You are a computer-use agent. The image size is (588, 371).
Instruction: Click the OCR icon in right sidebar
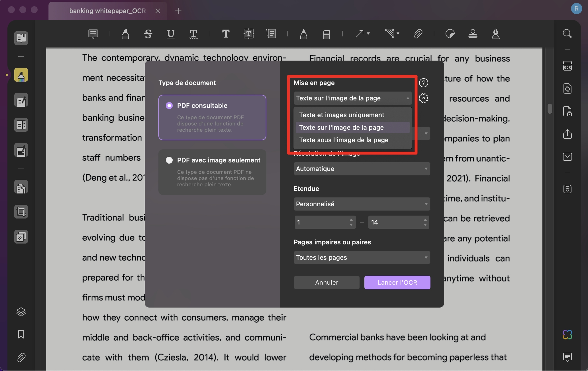coord(567,66)
